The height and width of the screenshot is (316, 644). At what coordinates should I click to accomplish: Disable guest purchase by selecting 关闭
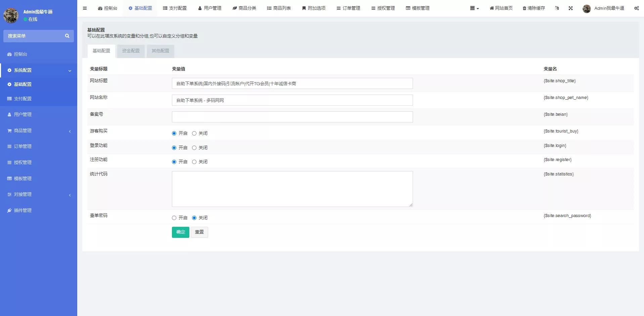[x=194, y=134]
